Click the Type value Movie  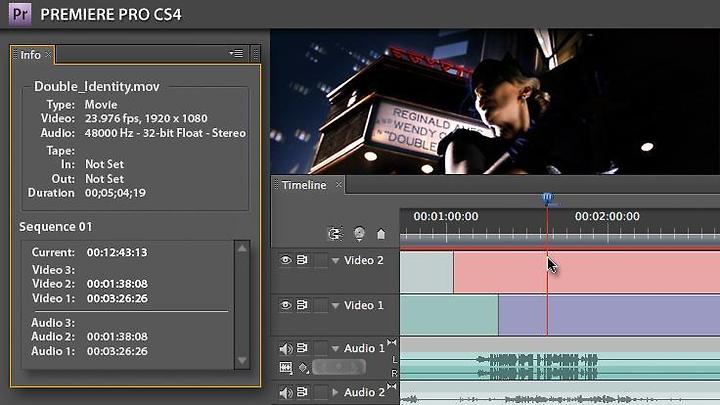(x=101, y=105)
